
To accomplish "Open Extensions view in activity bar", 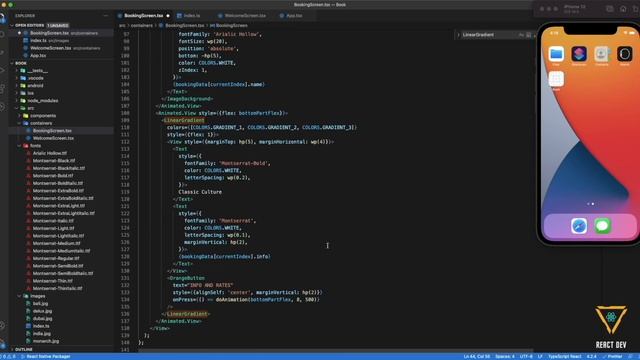I will 2,89.
